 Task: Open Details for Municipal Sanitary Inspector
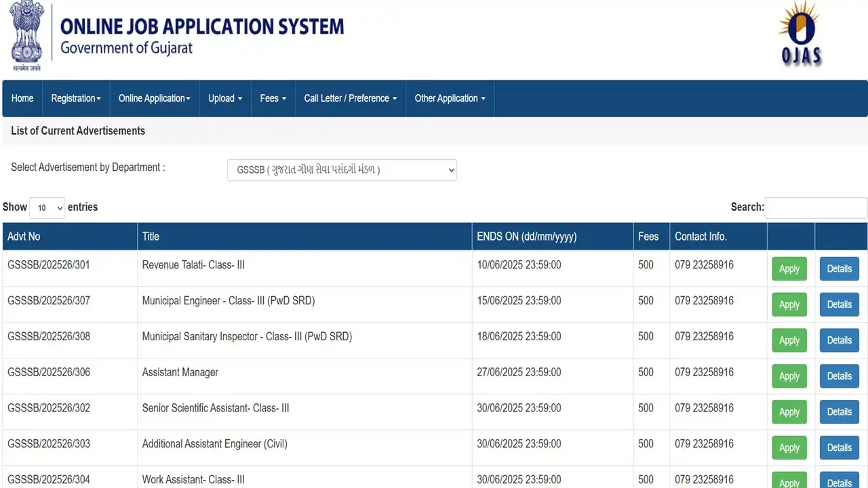[840, 340]
